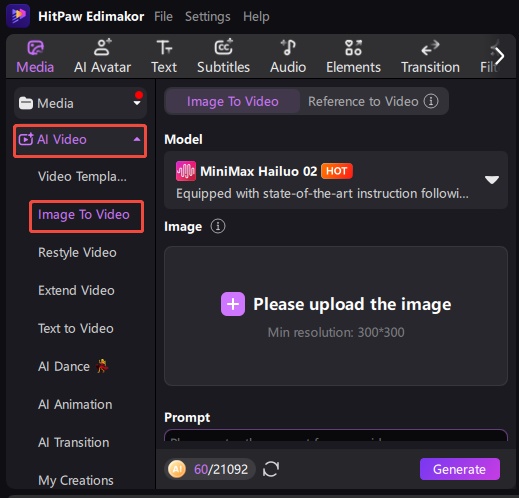The height and width of the screenshot is (498, 519).
Task: Click the Media folder icon
Action: click(x=26, y=103)
